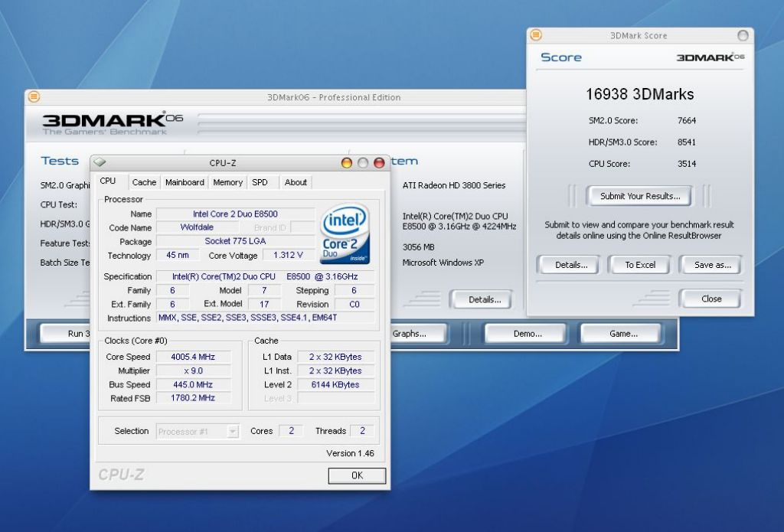
Task: Export the score with To Excel
Action: (x=640, y=265)
